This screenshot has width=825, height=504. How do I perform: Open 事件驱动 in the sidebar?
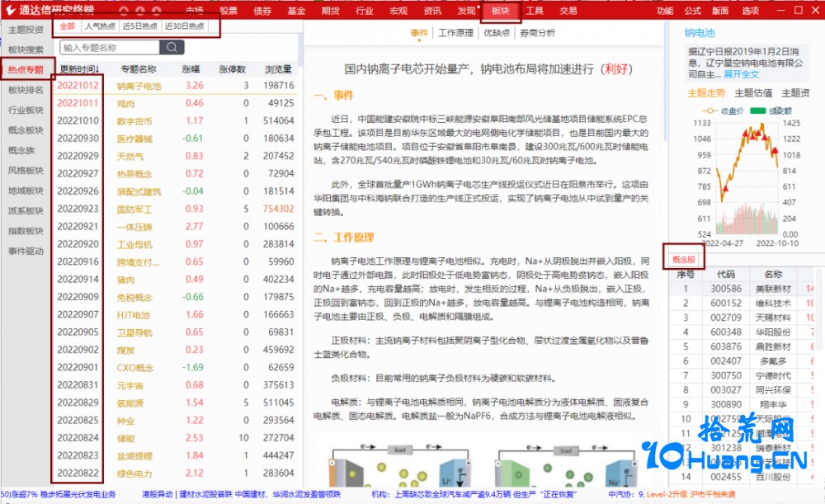[26, 251]
